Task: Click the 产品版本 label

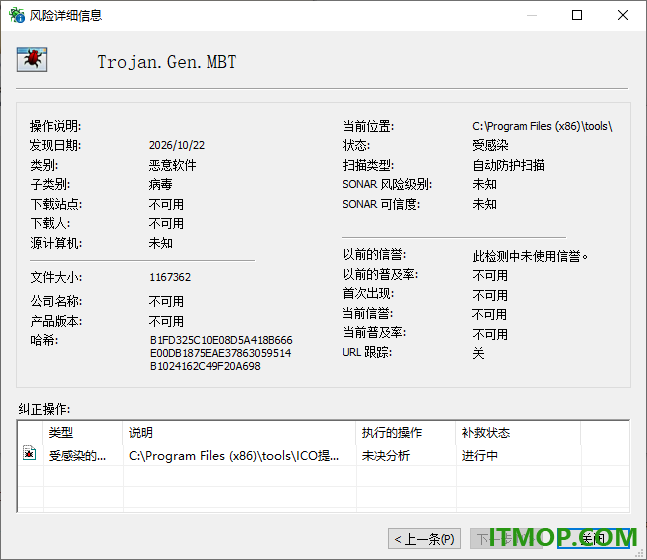Action: (x=56, y=321)
